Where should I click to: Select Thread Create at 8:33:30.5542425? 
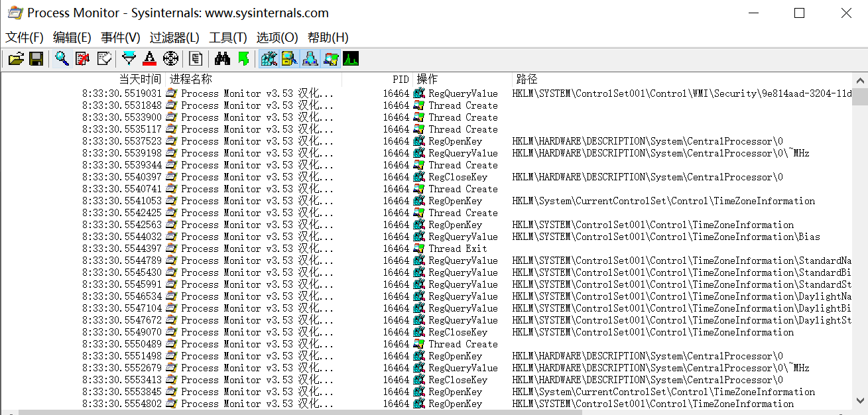(x=463, y=213)
